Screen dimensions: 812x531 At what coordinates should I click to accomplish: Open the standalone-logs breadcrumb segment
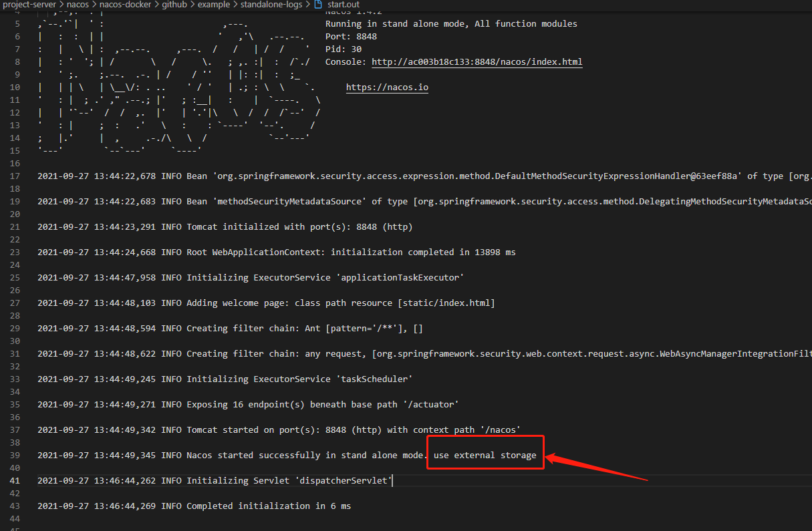click(271, 4)
